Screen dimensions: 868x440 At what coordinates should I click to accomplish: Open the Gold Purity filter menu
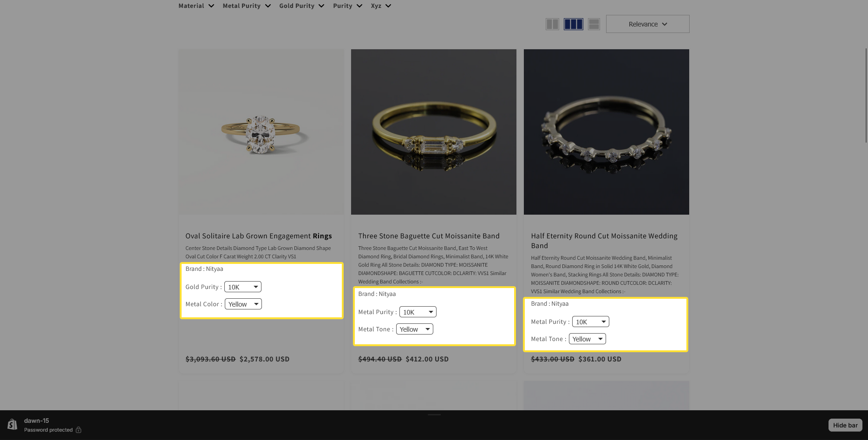[x=301, y=6]
